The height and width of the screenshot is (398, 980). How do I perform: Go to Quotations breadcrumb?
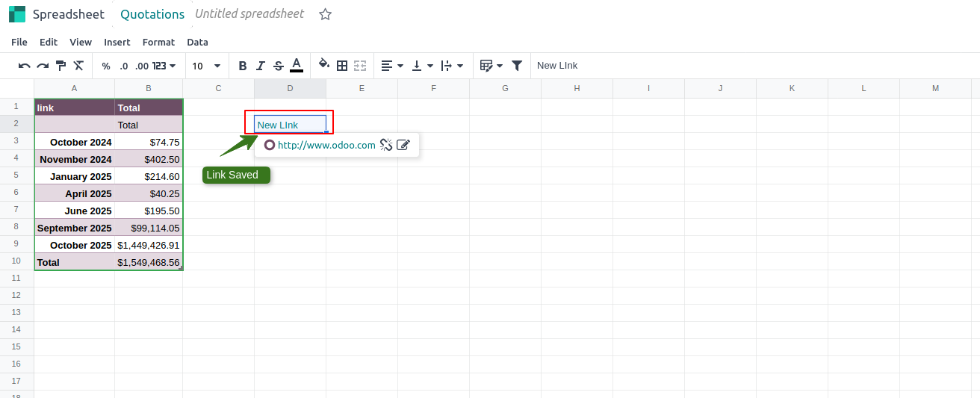tap(152, 14)
